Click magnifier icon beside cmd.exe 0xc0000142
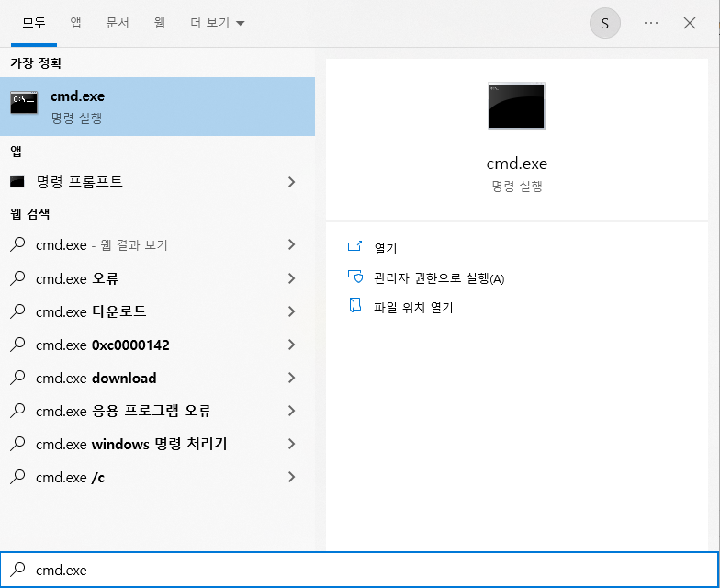Image resolution: width=720 pixels, height=588 pixels. click(17, 345)
